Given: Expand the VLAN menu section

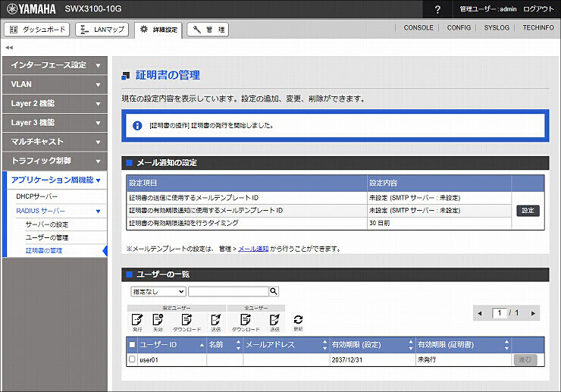Looking at the screenshot, I should pyautogui.click(x=55, y=84).
